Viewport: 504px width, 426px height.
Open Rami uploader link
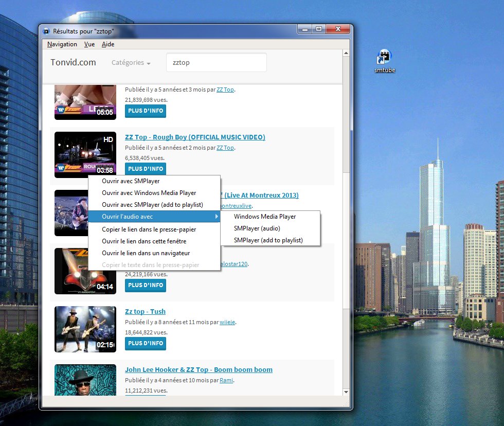coord(226,380)
